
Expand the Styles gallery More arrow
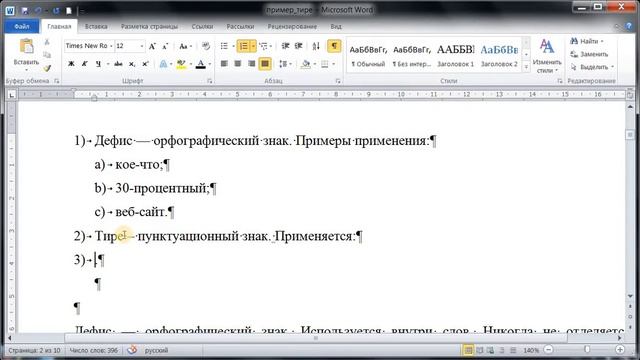click(526, 67)
